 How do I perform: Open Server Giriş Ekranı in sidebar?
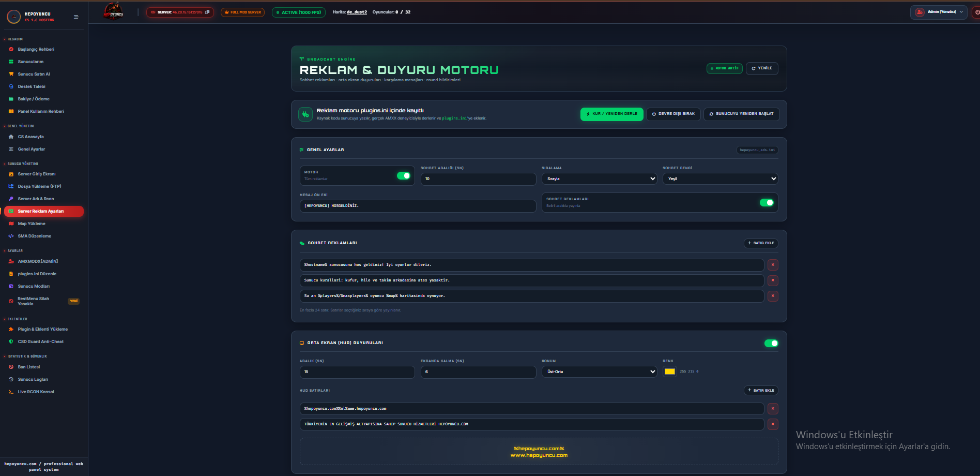(37, 174)
